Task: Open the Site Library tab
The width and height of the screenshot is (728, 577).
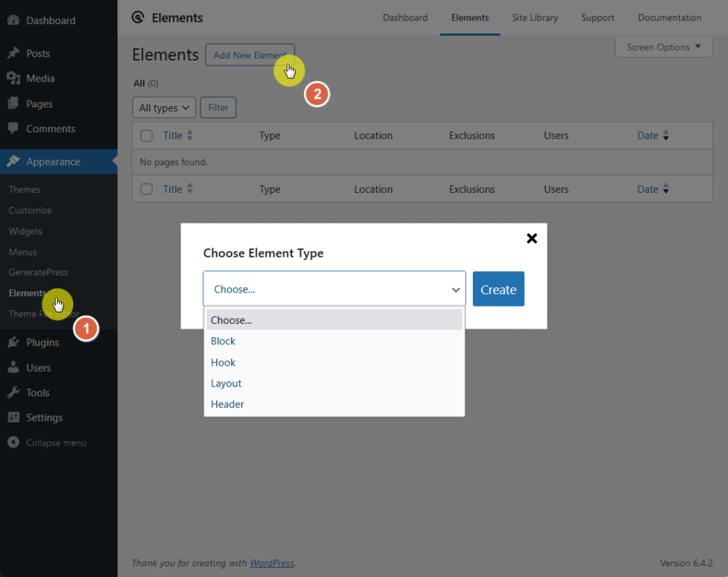Action: pos(535,18)
